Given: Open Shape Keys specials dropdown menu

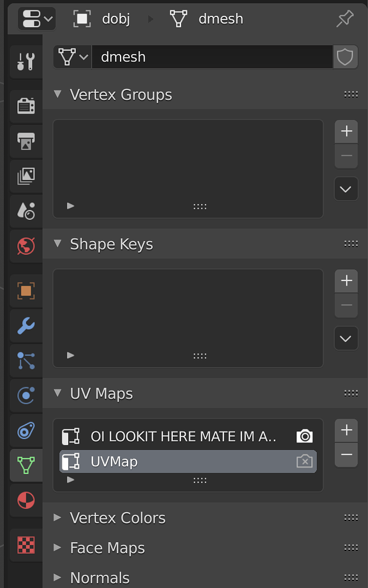Looking at the screenshot, I should coord(346,338).
